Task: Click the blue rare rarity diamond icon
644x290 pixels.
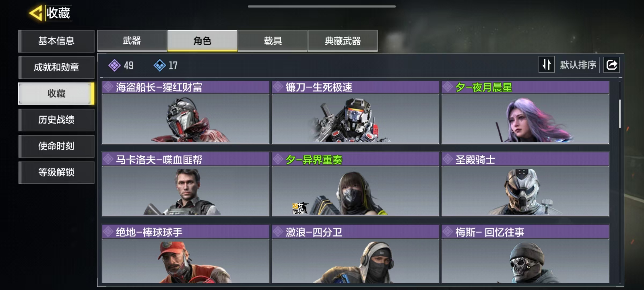Action: click(160, 65)
